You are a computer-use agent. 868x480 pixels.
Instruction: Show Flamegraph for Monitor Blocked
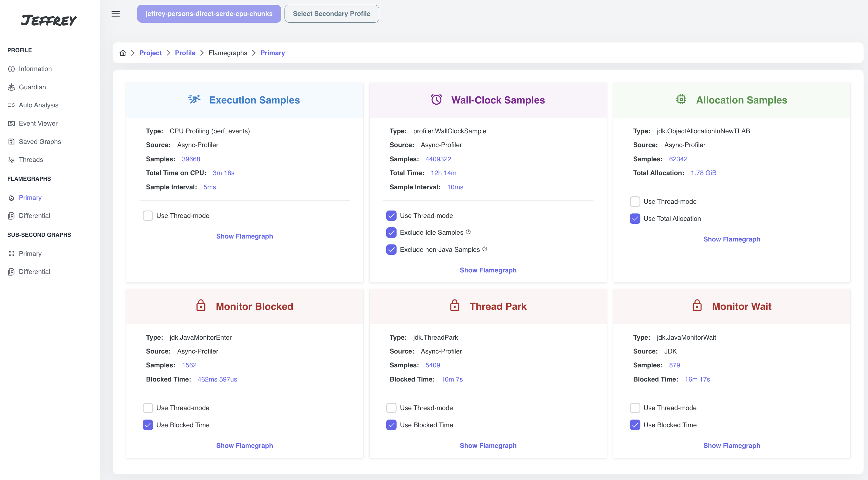[x=245, y=446]
